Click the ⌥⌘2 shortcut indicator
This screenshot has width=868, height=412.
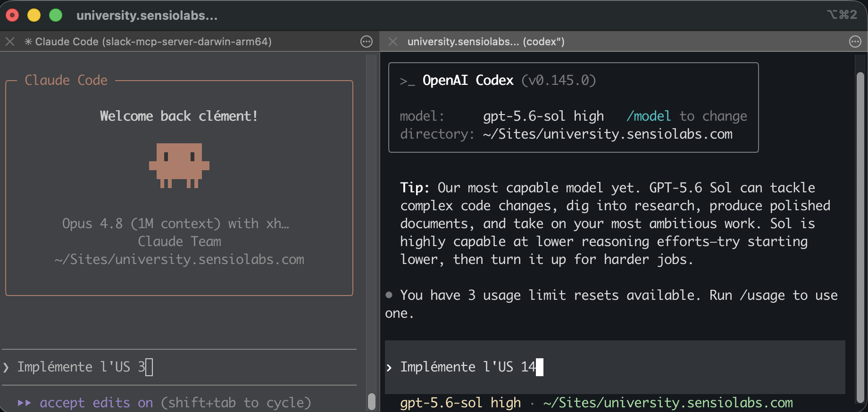point(842,15)
